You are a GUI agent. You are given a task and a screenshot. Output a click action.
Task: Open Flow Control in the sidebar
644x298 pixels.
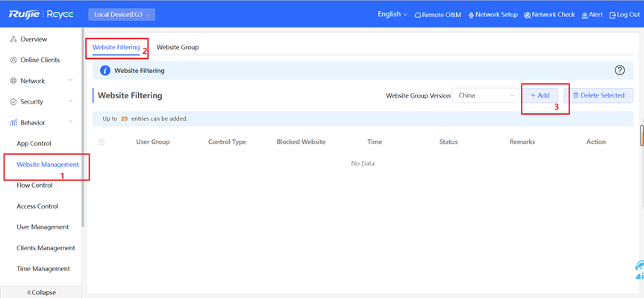click(34, 186)
